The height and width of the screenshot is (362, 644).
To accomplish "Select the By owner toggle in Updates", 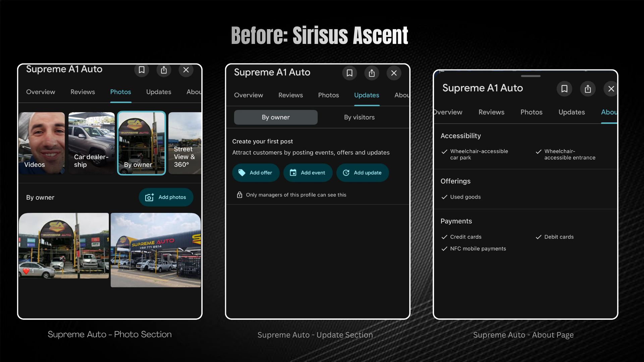I will [276, 117].
